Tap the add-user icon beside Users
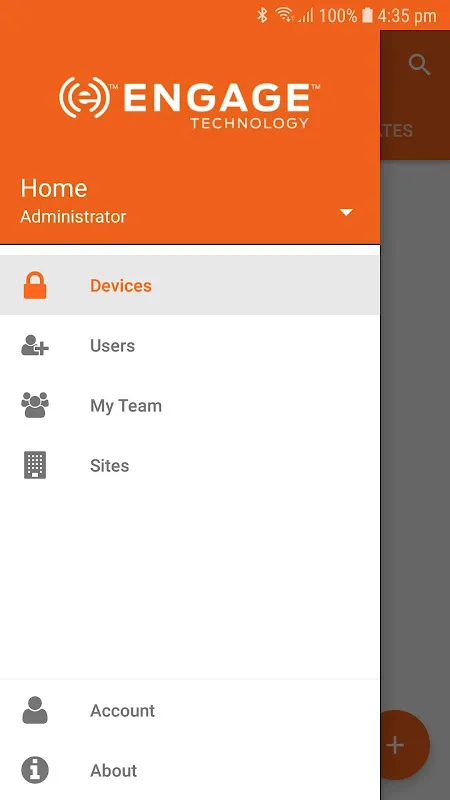The height and width of the screenshot is (800, 450). point(35,345)
